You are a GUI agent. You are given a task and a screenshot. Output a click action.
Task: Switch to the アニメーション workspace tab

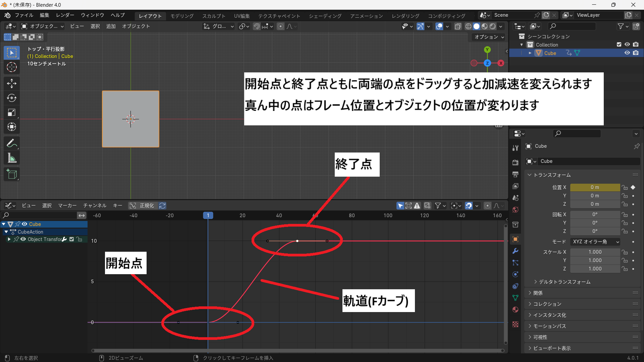pos(366,16)
